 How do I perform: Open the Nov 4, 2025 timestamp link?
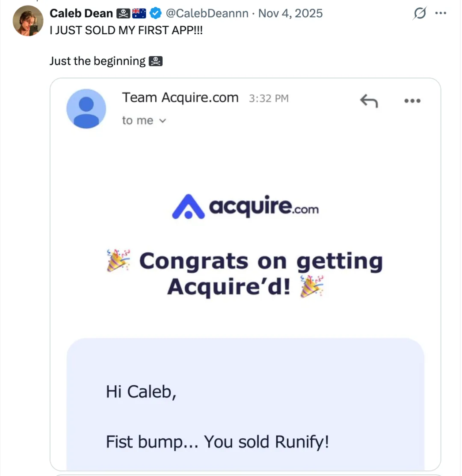pyautogui.click(x=290, y=14)
